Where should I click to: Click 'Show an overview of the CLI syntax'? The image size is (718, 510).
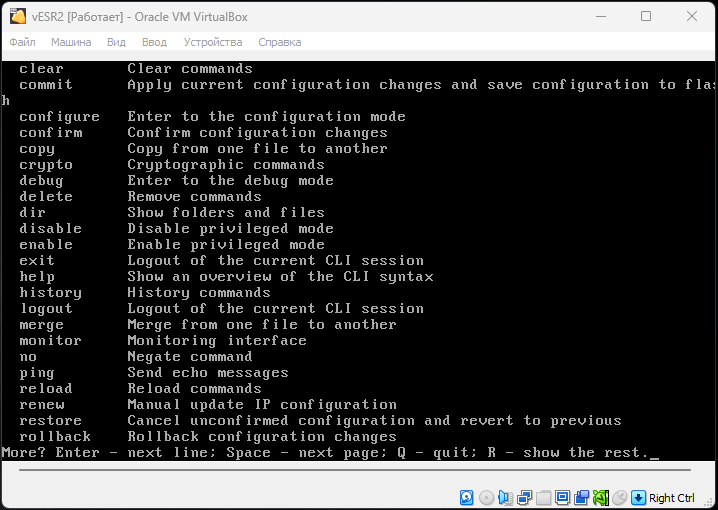[x=280, y=277]
